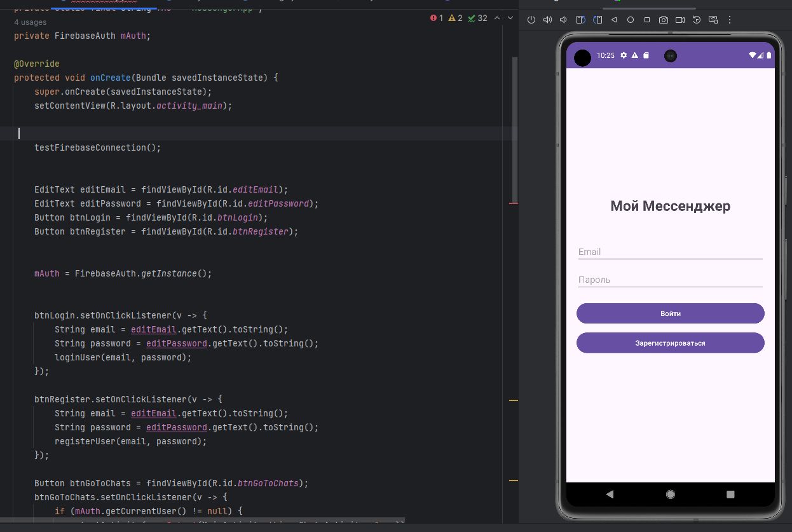
Task: Click testFirebaseConnection() call
Action: tap(98, 147)
